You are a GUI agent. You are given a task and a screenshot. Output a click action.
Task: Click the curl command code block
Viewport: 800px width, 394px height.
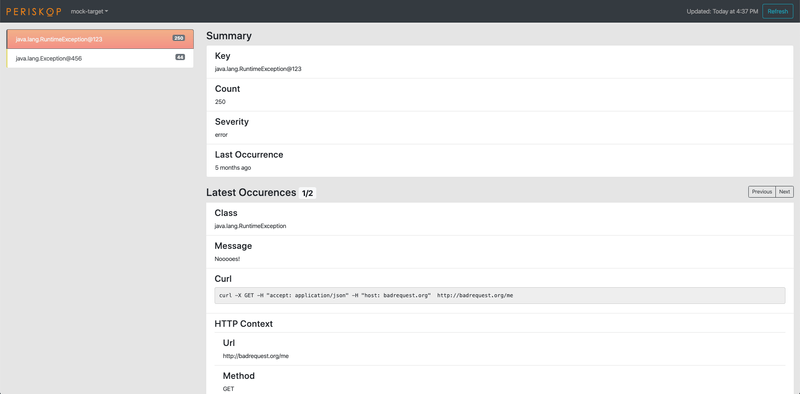499,296
